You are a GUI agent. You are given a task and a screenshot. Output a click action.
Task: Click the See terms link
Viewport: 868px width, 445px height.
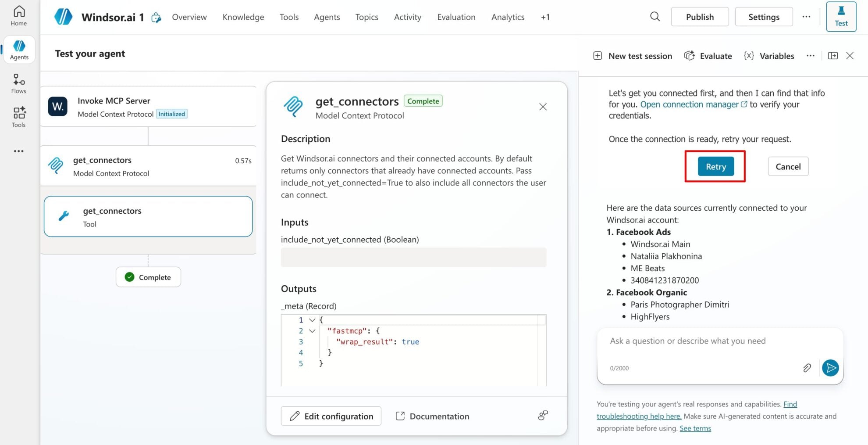(x=695, y=428)
